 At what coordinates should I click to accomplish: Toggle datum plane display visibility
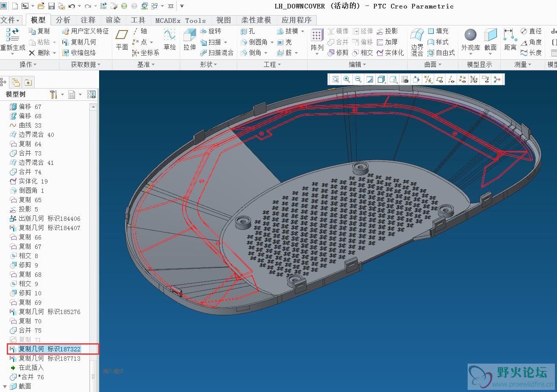click(440, 79)
